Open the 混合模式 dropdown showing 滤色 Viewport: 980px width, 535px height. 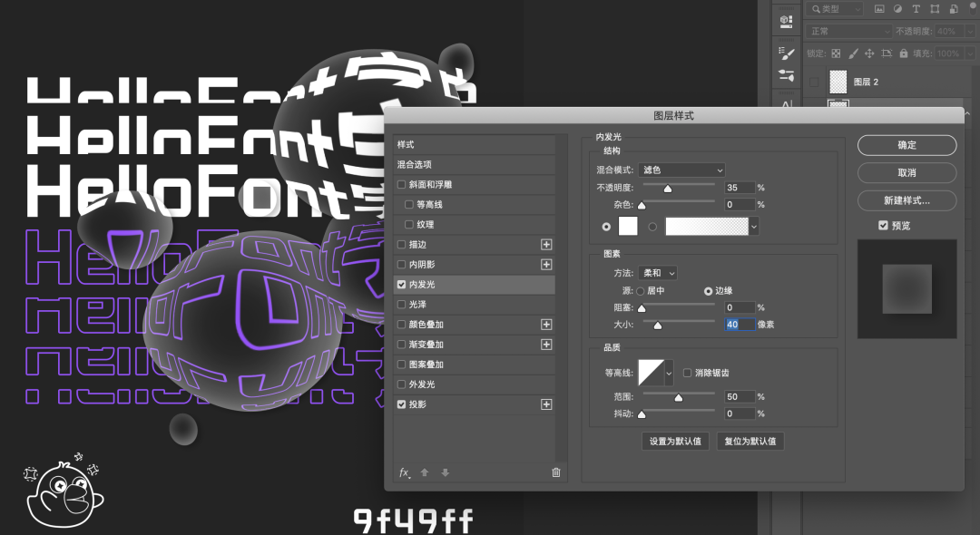click(x=681, y=170)
